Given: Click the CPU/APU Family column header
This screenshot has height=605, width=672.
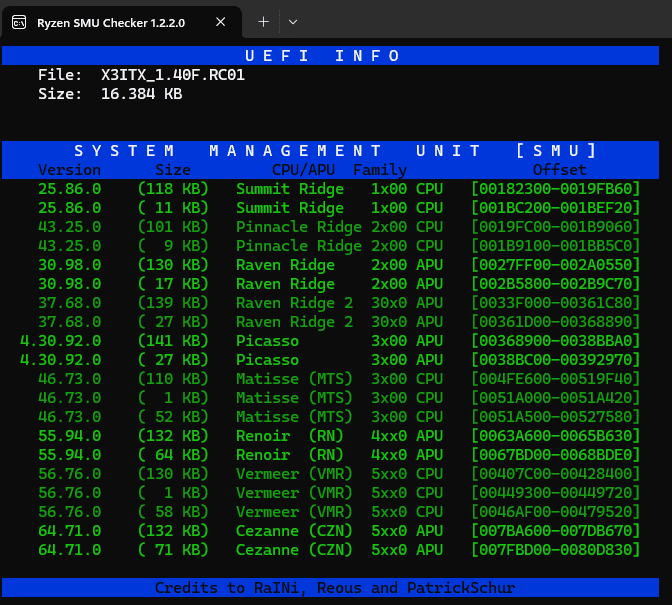Looking at the screenshot, I should (x=339, y=170).
